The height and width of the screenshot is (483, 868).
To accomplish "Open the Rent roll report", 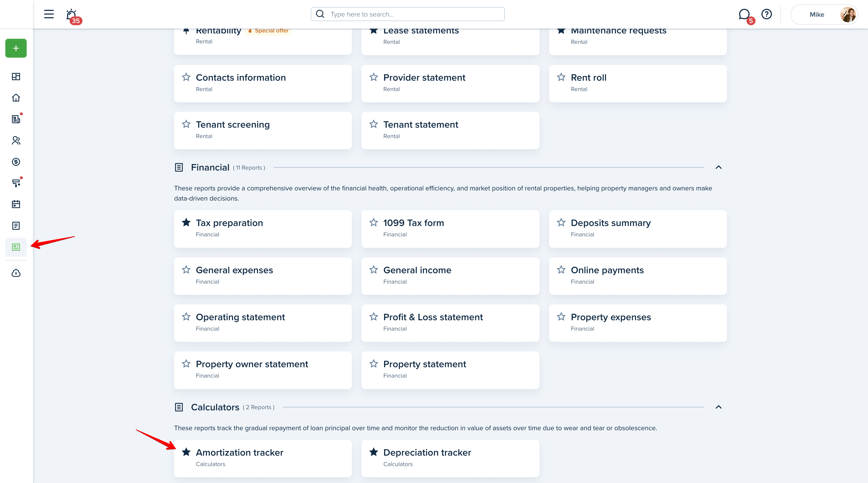I will click(x=637, y=84).
